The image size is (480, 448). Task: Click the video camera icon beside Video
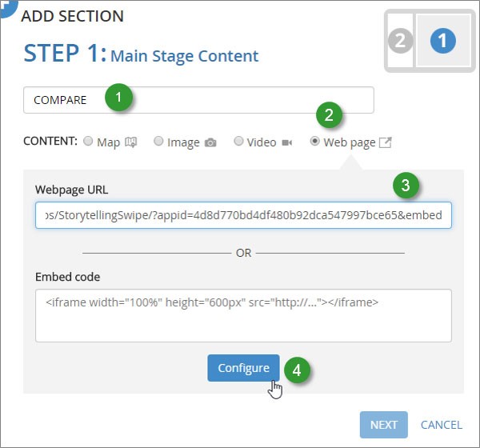tap(286, 142)
